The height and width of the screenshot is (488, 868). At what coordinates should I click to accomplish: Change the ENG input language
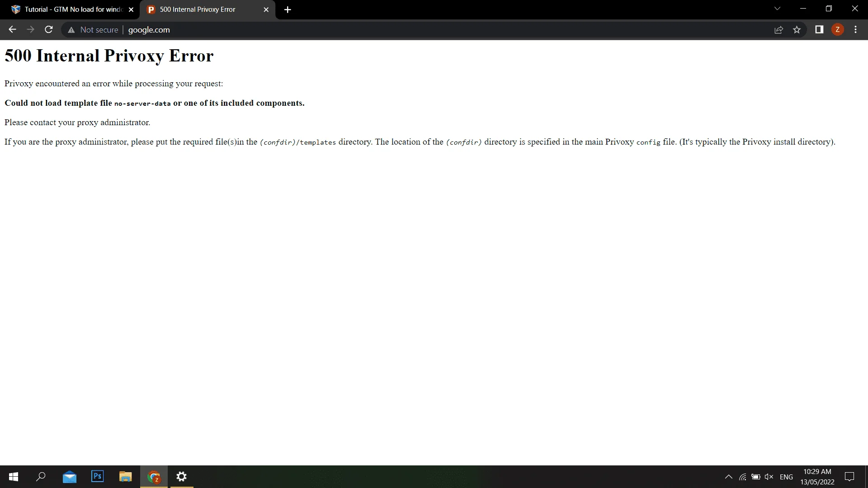tap(786, 477)
